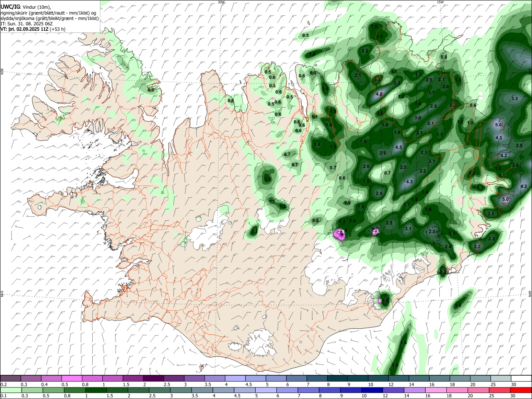Click the UWC/IG title in the header
Viewport: 532px width, 399px height.
10,7
